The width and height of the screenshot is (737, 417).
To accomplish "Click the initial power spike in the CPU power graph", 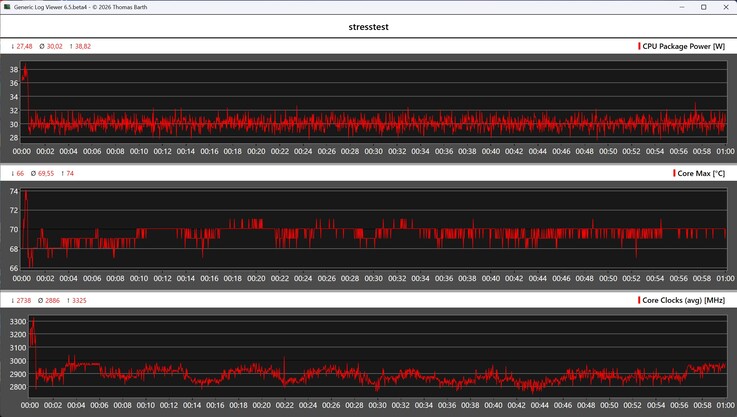I will point(25,72).
